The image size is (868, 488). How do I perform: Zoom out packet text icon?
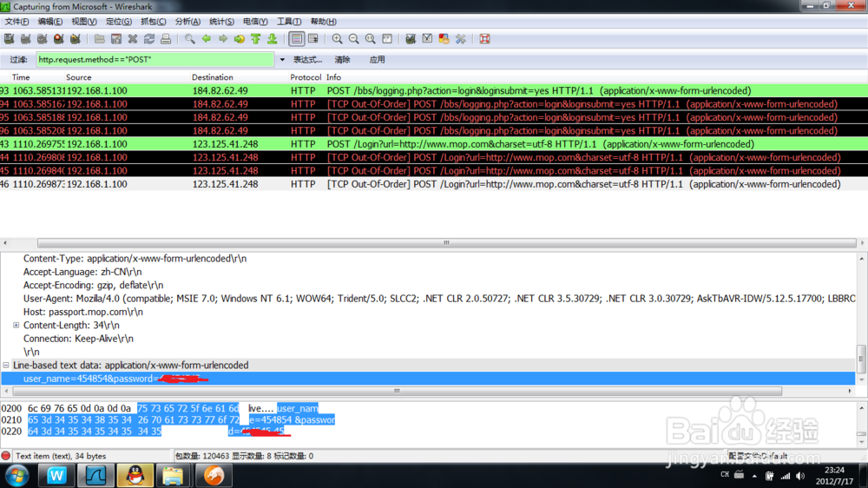coord(353,39)
